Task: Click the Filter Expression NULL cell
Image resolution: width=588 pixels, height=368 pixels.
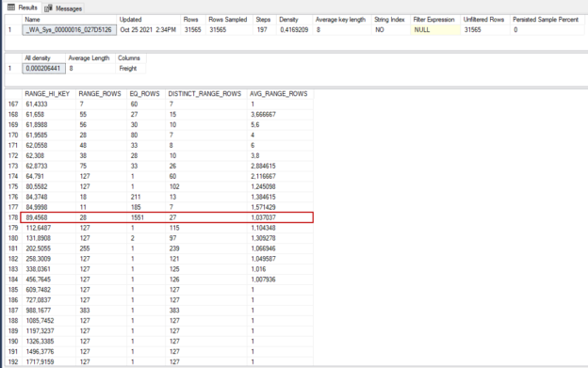Action: tap(435, 30)
